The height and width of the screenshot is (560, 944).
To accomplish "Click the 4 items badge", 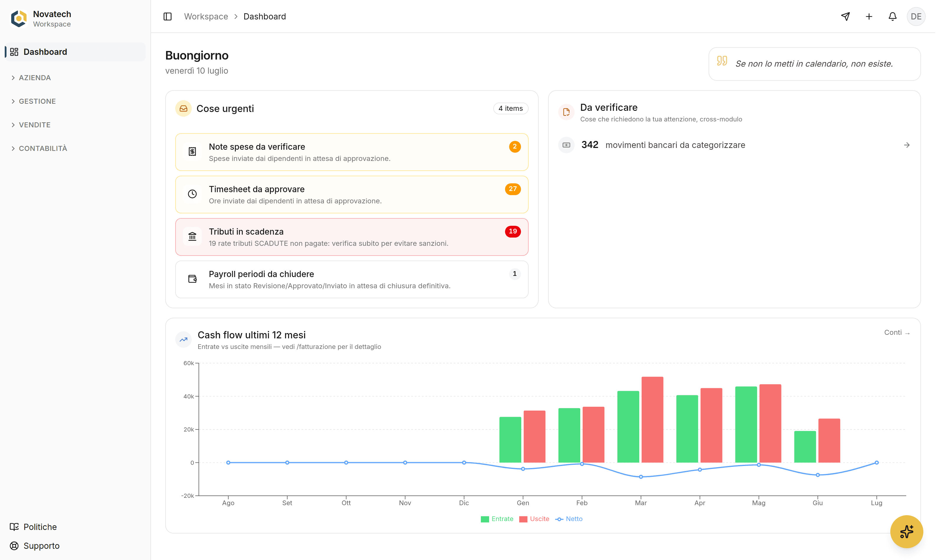I will pyautogui.click(x=511, y=109).
